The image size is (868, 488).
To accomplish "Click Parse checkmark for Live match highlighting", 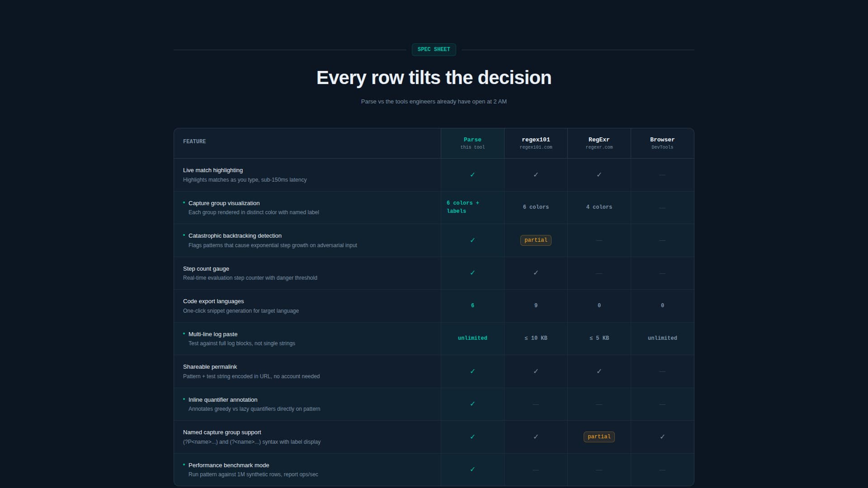I will 472,175.
